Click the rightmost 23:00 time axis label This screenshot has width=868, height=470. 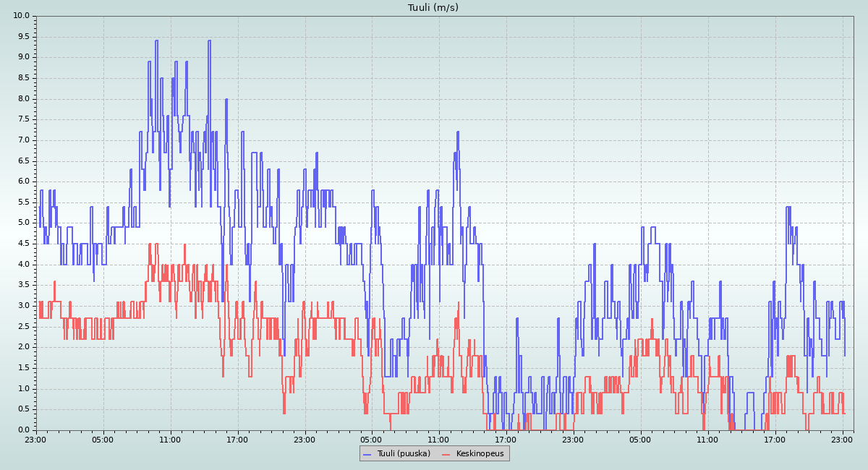point(843,439)
